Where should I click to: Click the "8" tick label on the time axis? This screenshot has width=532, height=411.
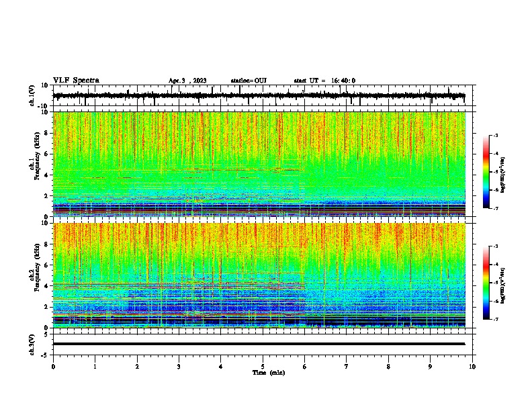[388, 367]
